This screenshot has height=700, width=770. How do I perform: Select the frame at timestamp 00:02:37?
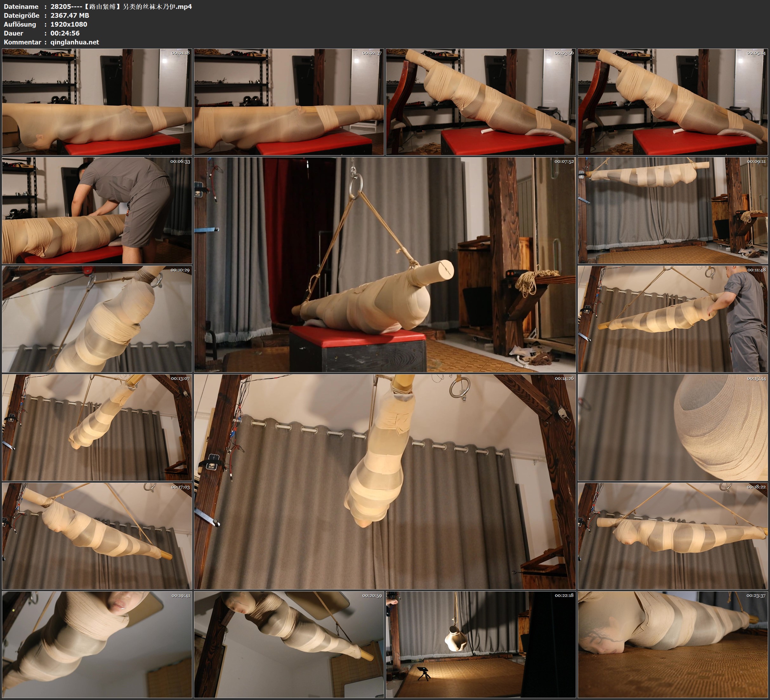(289, 102)
